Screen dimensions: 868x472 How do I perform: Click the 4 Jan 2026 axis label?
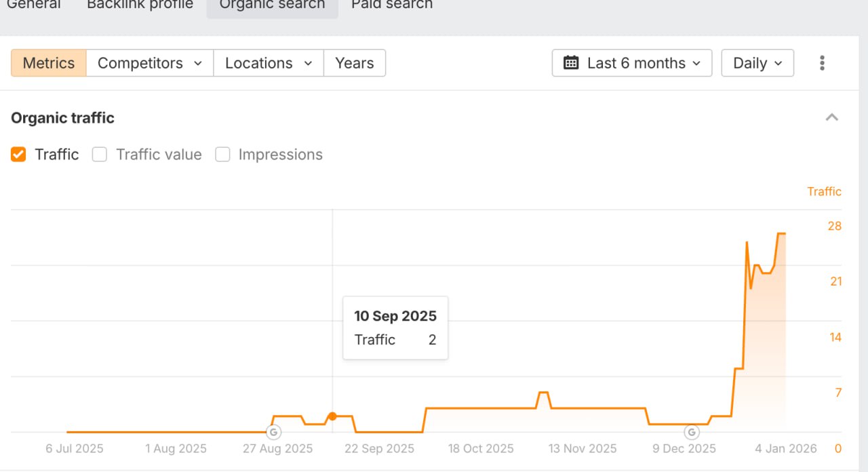[787, 448]
